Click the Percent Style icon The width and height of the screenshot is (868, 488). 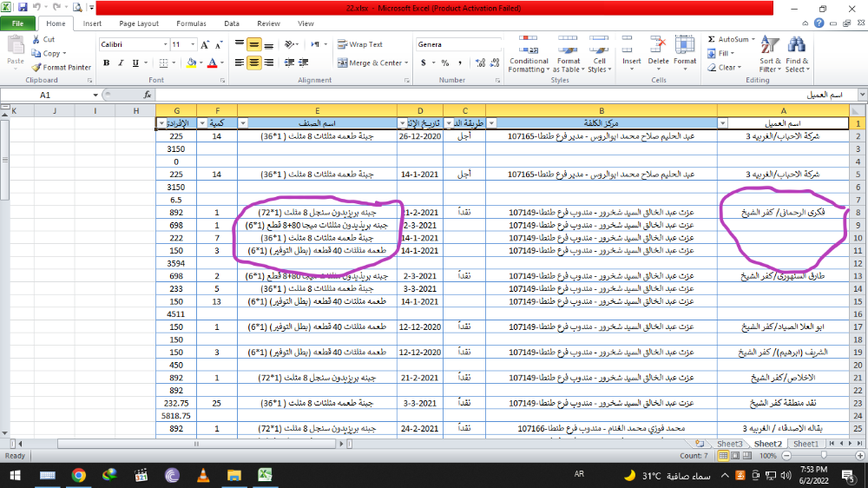click(444, 63)
